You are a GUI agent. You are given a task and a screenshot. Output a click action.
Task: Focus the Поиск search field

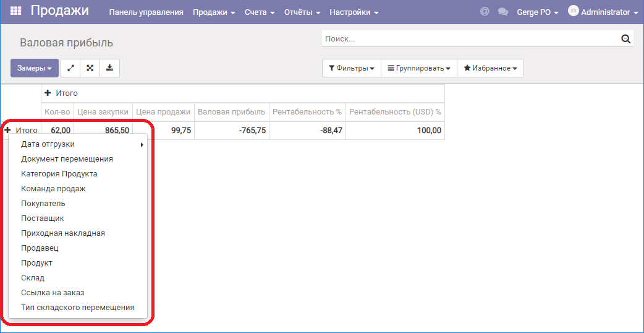pyautogui.click(x=470, y=39)
